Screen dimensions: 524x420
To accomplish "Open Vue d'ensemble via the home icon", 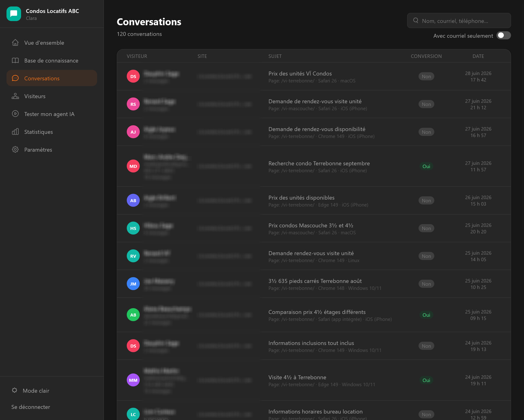I will point(15,42).
